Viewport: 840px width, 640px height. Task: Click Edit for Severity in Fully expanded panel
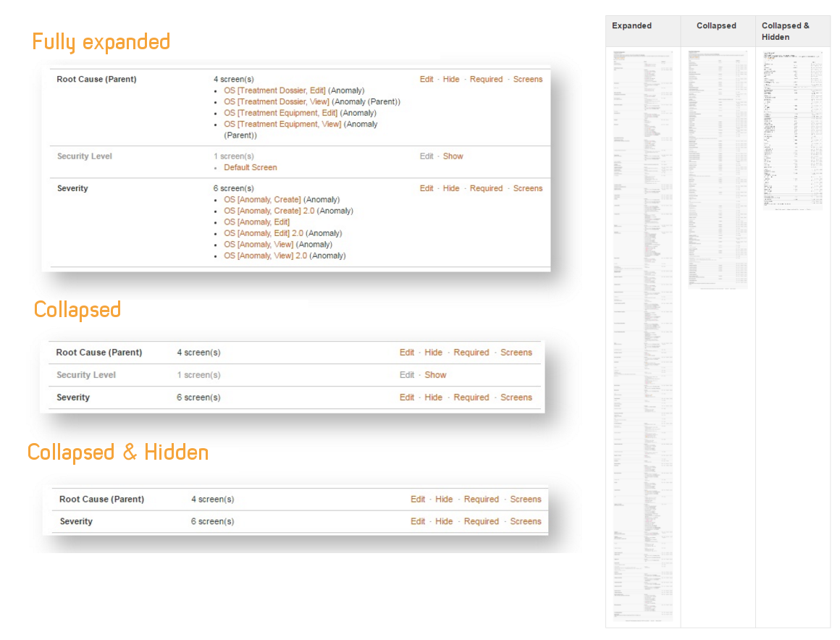(427, 188)
